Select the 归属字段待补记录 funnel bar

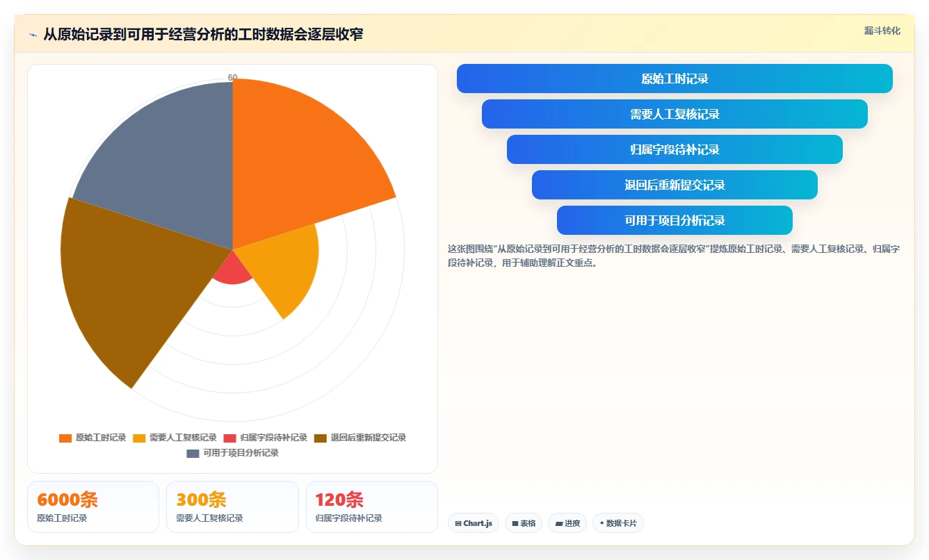pyautogui.click(x=674, y=149)
